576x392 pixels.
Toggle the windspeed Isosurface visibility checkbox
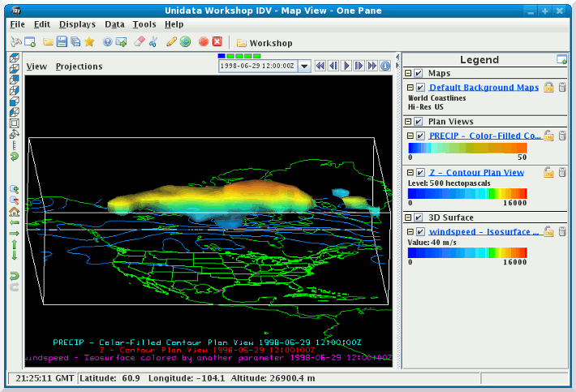419,233
